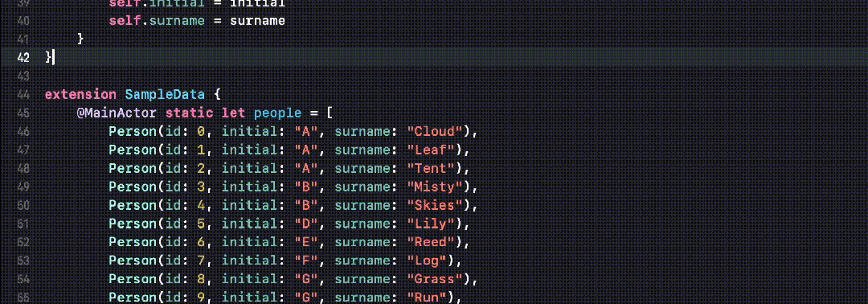Click line number 45 in the gutter
Screen dimensions: 868x304
click(23, 113)
